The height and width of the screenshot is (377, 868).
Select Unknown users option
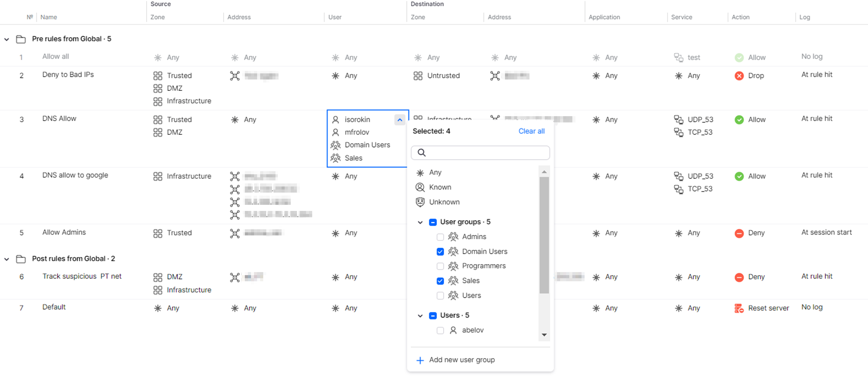[x=444, y=202]
